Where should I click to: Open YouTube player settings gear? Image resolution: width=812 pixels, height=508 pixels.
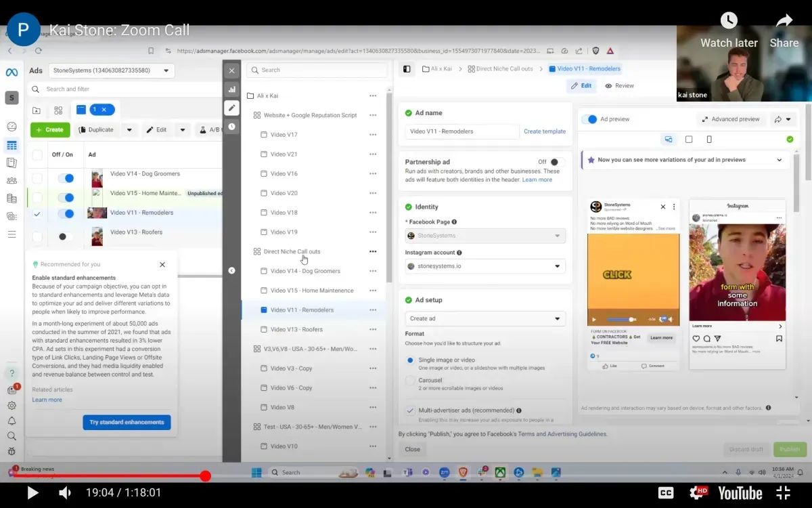(698, 493)
